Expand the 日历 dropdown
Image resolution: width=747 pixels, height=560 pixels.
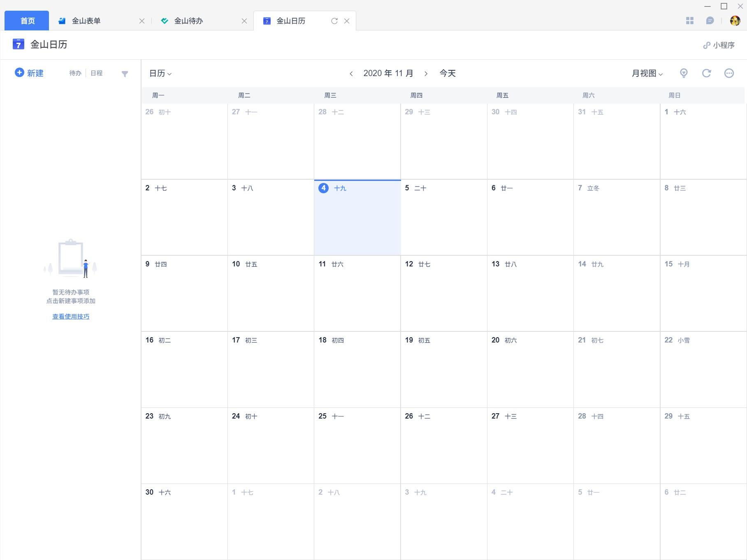(x=160, y=74)
